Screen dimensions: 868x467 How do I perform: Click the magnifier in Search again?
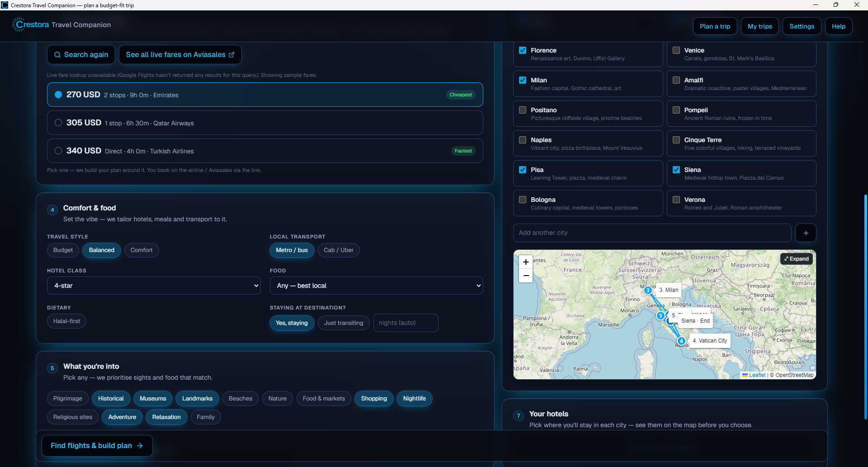coord(57,55)
